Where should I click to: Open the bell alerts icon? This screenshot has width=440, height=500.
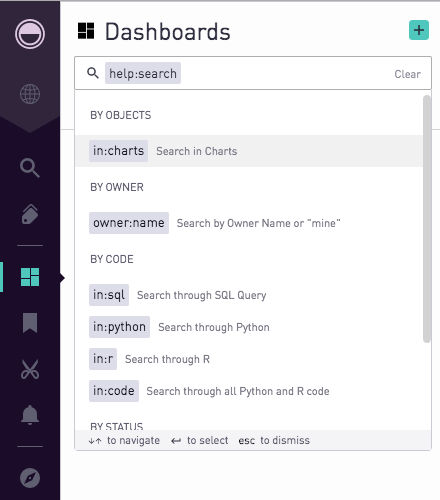[x=30, y=415]
